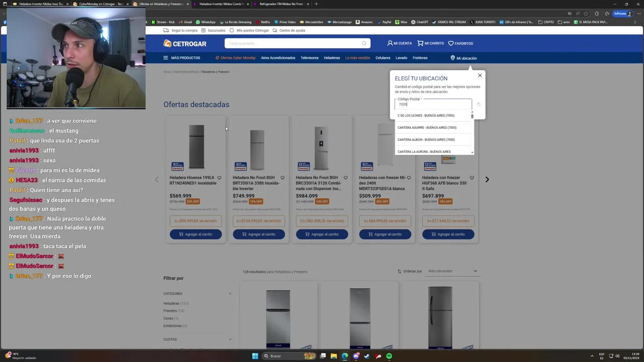Viewport: 644px width, 362px height.
Task: Open the Ordenar por Más relevantes dropdown
Action: tap(452, 271)
